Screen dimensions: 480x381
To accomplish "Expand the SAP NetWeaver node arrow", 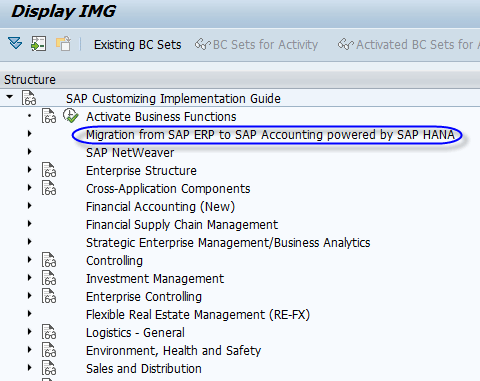I will click(29, 152).
